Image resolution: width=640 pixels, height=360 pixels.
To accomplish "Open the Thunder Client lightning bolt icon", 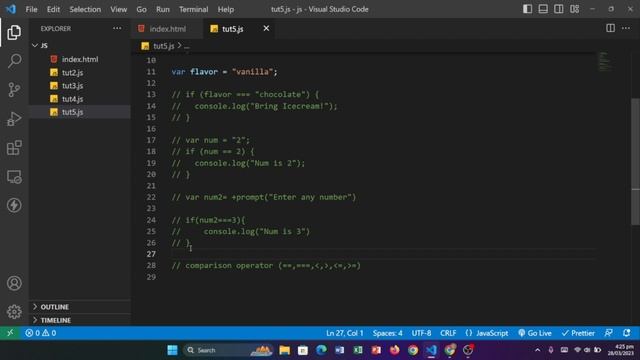I will (x=14, y=205).
